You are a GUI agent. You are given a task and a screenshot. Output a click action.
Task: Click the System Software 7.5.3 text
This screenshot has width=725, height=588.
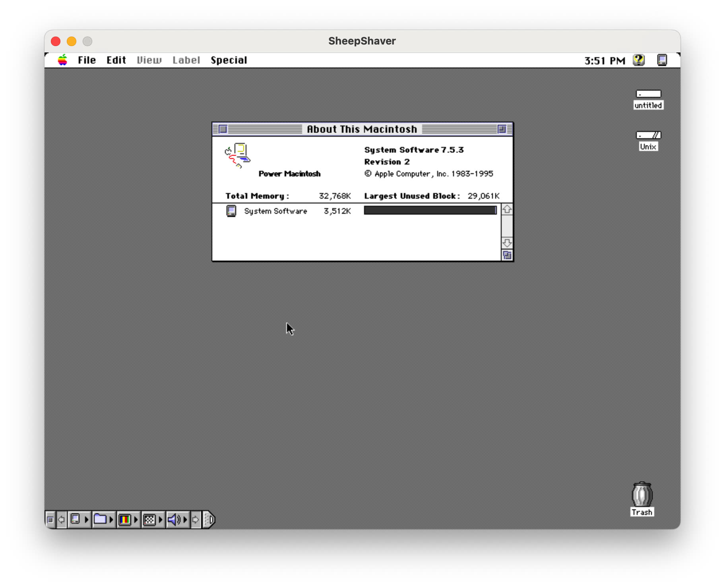point(414,150)
